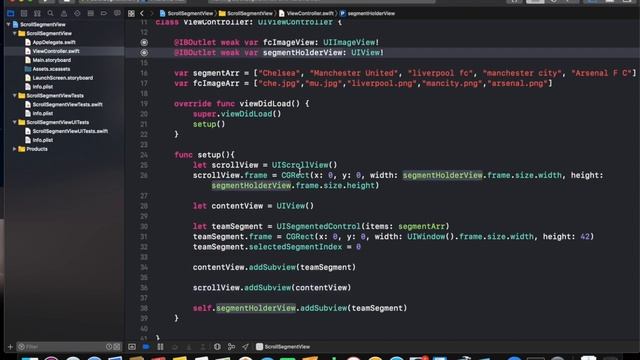The height and width of the screenshot is (360, 640).
Task: Click "Manchester United" string literal
Action: coord(354,73)
